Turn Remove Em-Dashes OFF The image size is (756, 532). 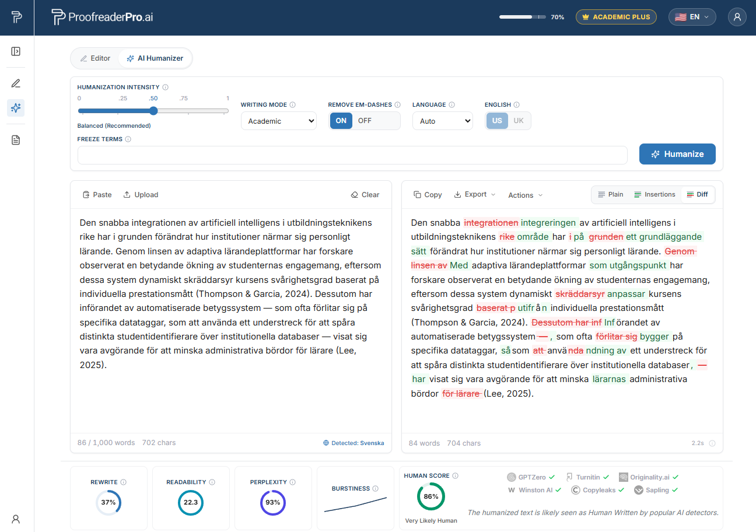[365, 121]
